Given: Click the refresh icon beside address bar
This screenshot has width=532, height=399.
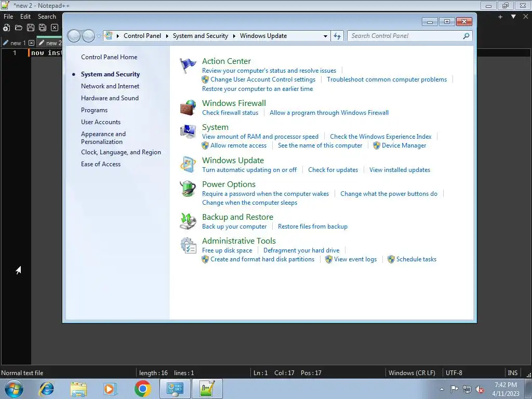Looking at the screenshot, I should (x=337, y=36).
